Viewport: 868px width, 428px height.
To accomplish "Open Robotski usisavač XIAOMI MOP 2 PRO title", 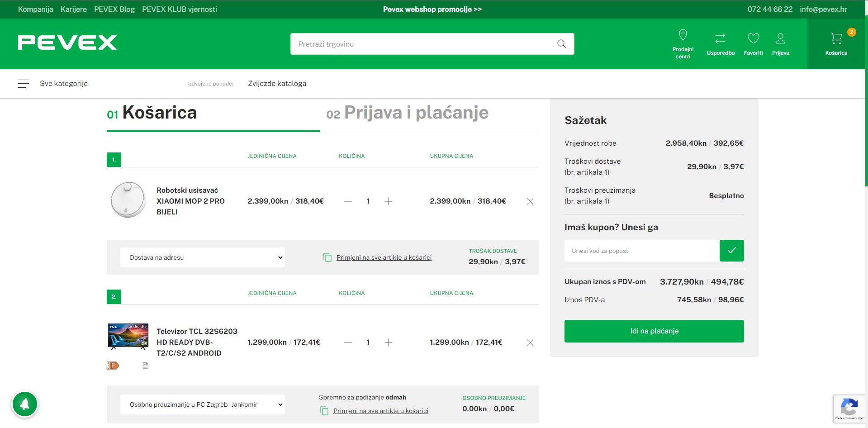I will pyautogui.click(x=190, y=201).
